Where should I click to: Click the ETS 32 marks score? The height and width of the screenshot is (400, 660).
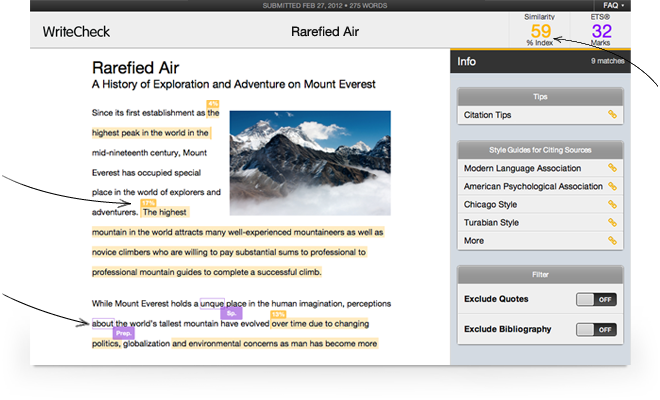tap(601, 30)
